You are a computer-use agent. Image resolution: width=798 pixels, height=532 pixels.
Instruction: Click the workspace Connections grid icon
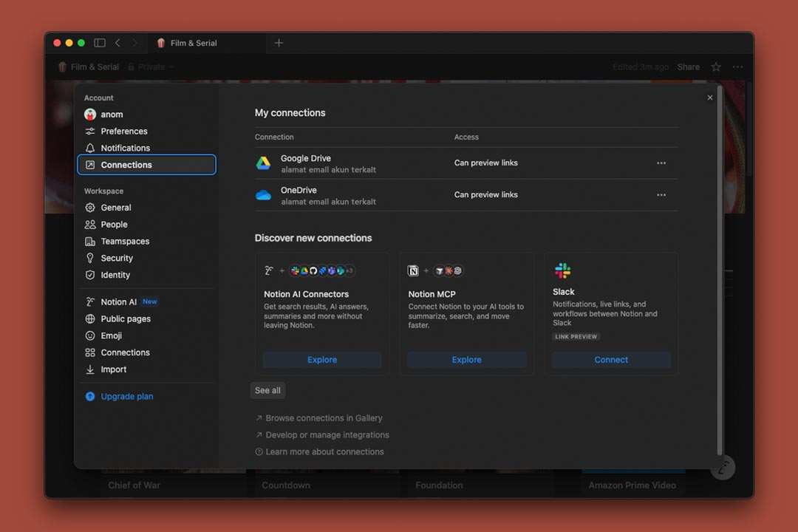(x=90, y=352)
